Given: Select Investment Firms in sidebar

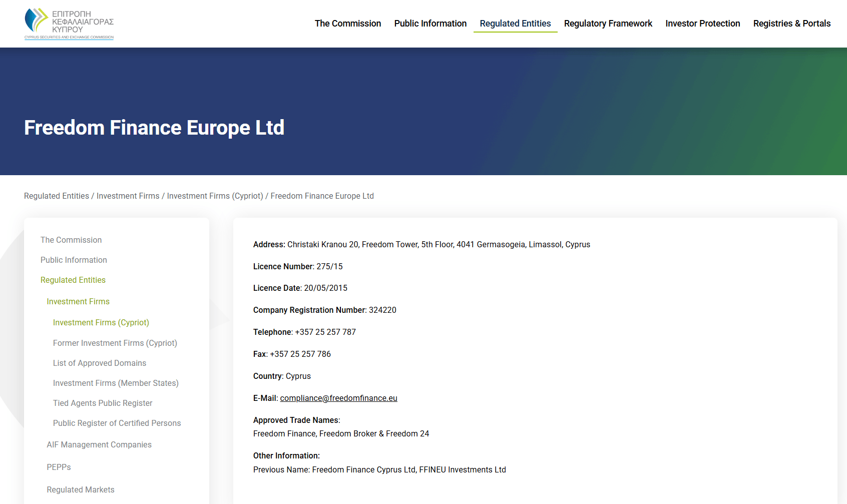Looking at the screenshot, I should coord(78,302).
